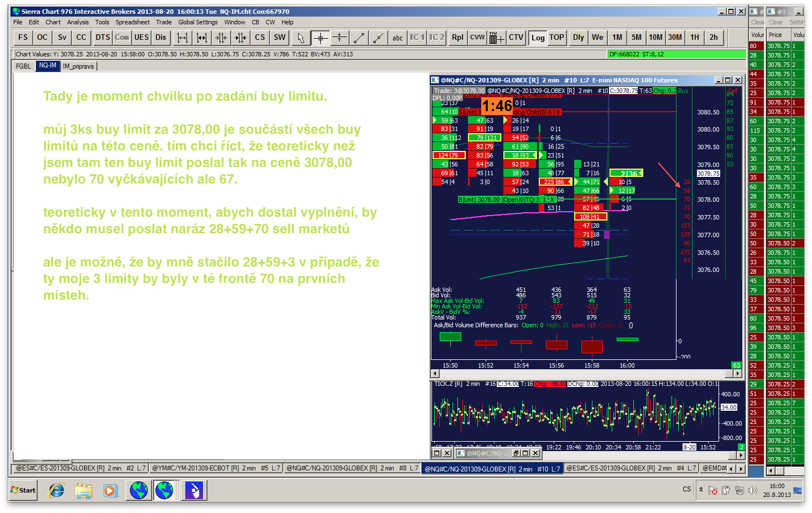The width and height of the screenshot is (812, 513).
Task: Switch chart to We timeframe
Action: tap(597, 38)
